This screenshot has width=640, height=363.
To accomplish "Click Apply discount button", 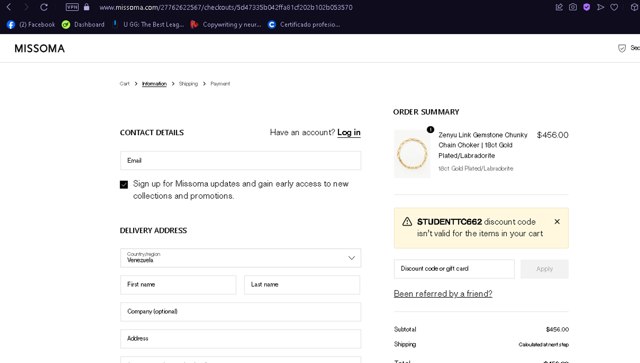I will (544, 269).
